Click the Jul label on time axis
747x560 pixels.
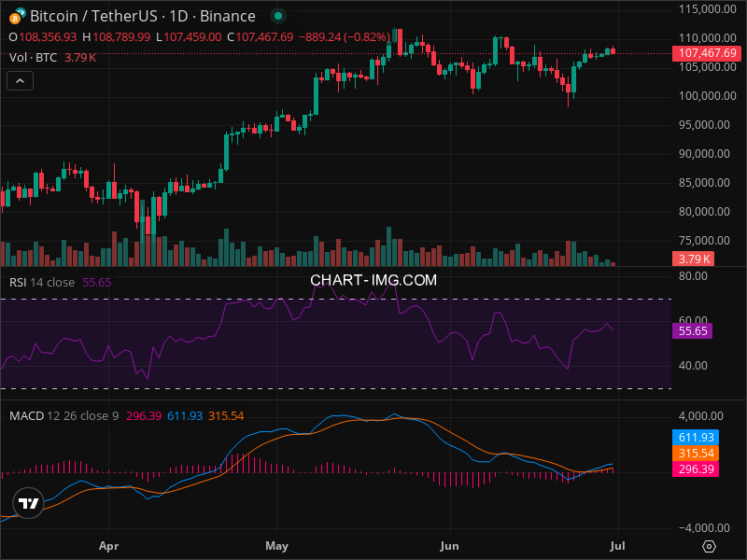point(618,546)
